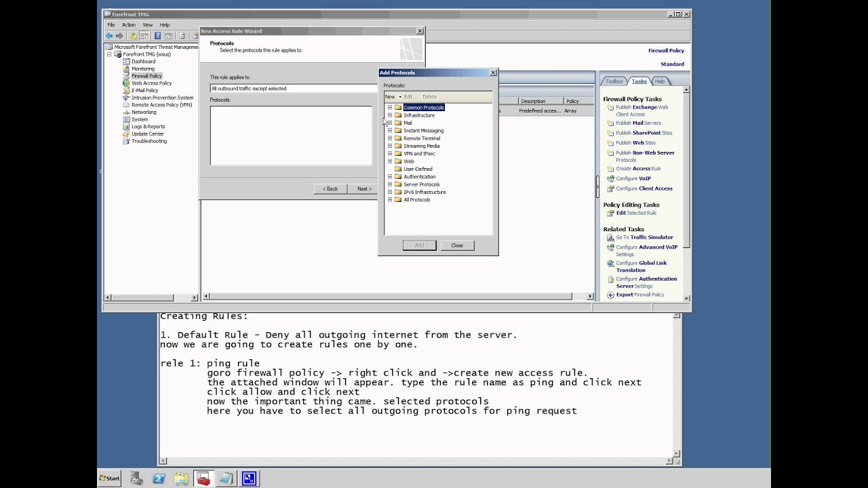Select Firewall Policy node in tree

(x=146, y=76)
